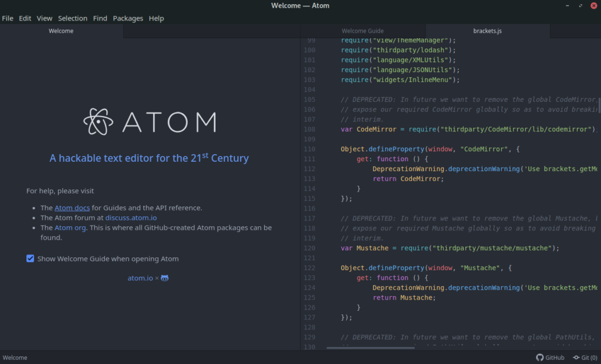This screenshot has height=364, width=601.
Task: Visit the discuss.atom.io forum link
Action: tap(131, 217)
